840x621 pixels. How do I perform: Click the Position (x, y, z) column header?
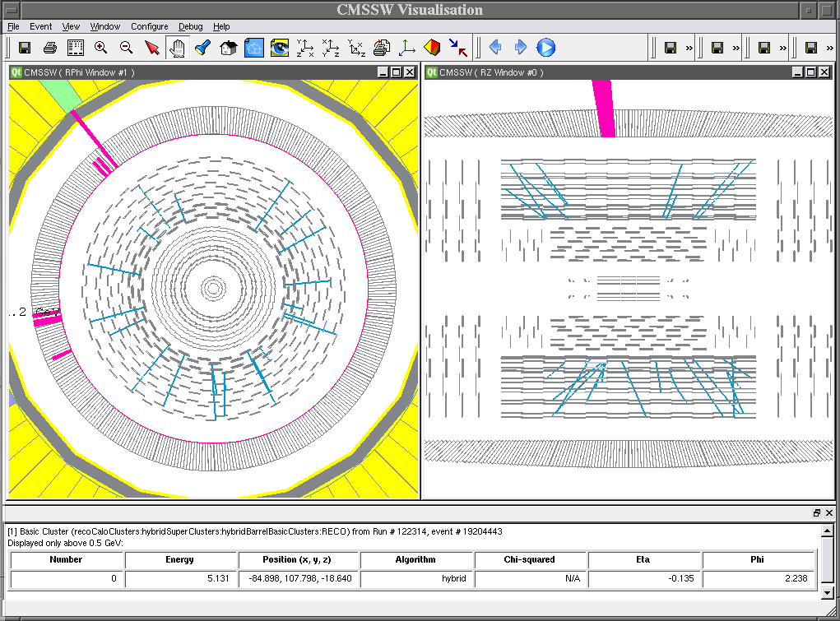pyautogui.click(x=297, y=559)
